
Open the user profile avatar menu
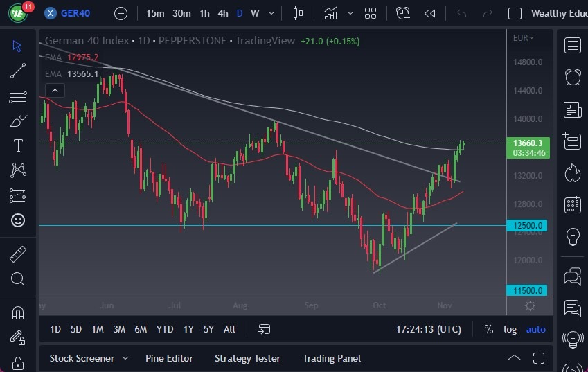coord(17,13)
